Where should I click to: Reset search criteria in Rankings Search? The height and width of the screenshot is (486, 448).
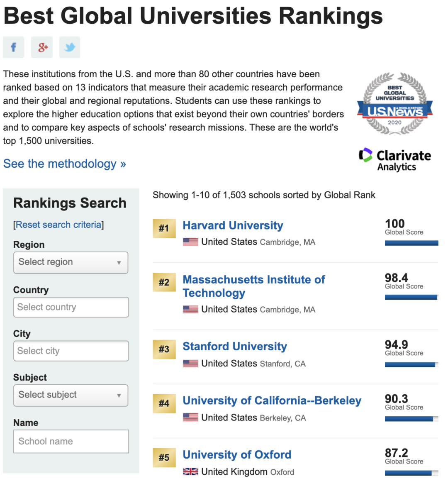tap(58, 225)
